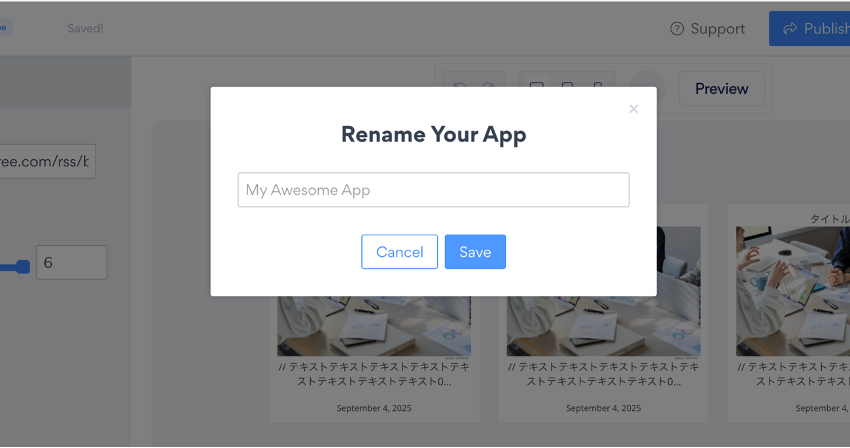Image resolution: width=850 pixels, height=448 pixels.
Task: Switch to mobile view icon
Action: click(597, 87)
